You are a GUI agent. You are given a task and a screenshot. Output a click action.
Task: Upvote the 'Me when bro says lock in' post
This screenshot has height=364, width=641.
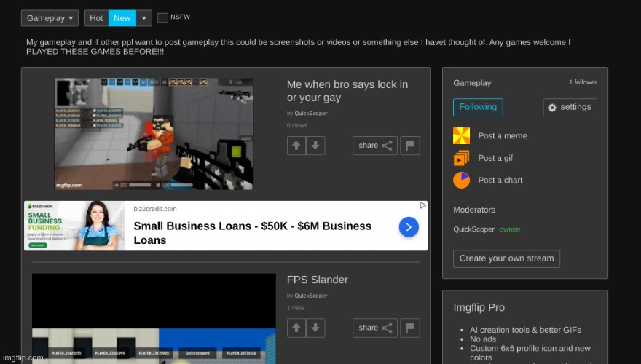coord(296,146)
